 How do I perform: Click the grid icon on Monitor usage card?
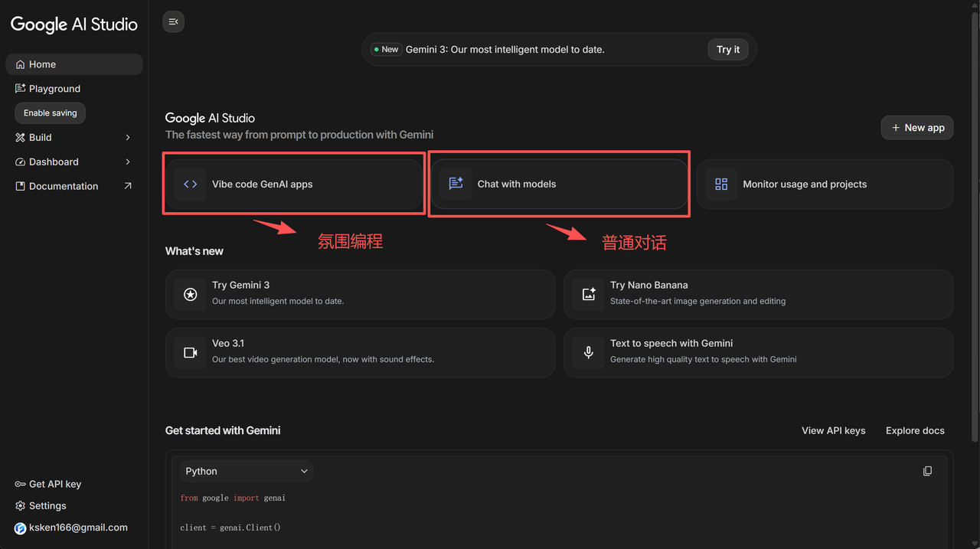coord(721,184)
